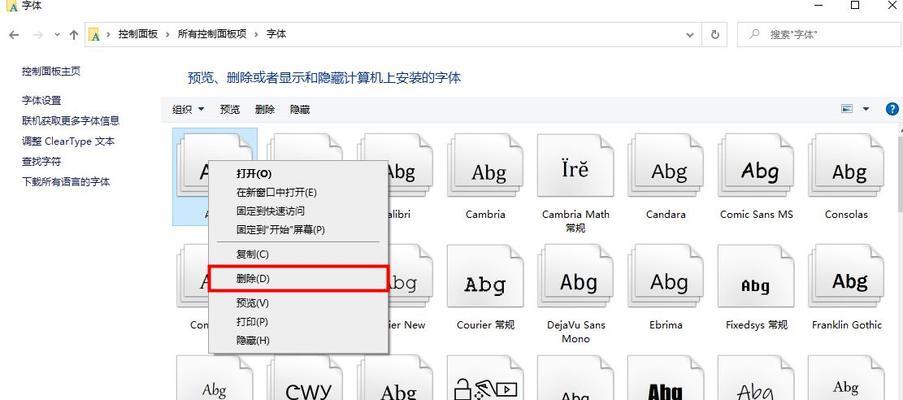Click the fonts folder icon in address bar
The image size is (903, 400).
tap(95, 35)
